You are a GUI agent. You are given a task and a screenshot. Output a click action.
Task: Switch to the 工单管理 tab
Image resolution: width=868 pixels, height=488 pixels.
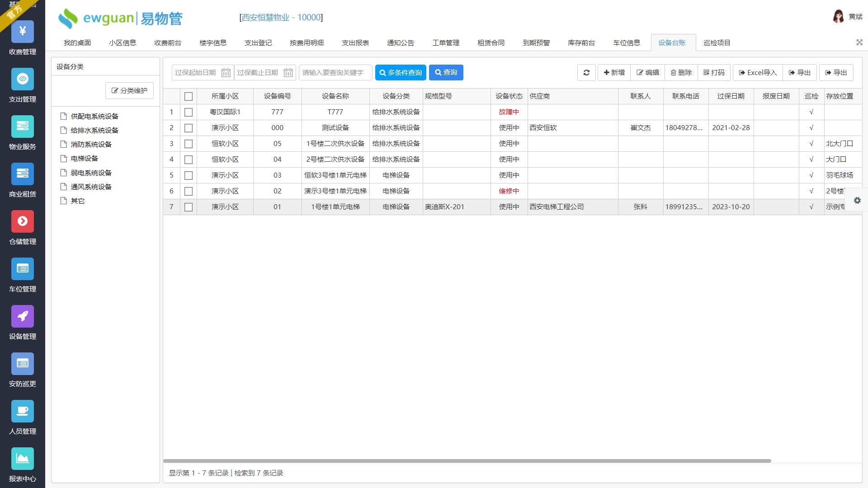445,43
